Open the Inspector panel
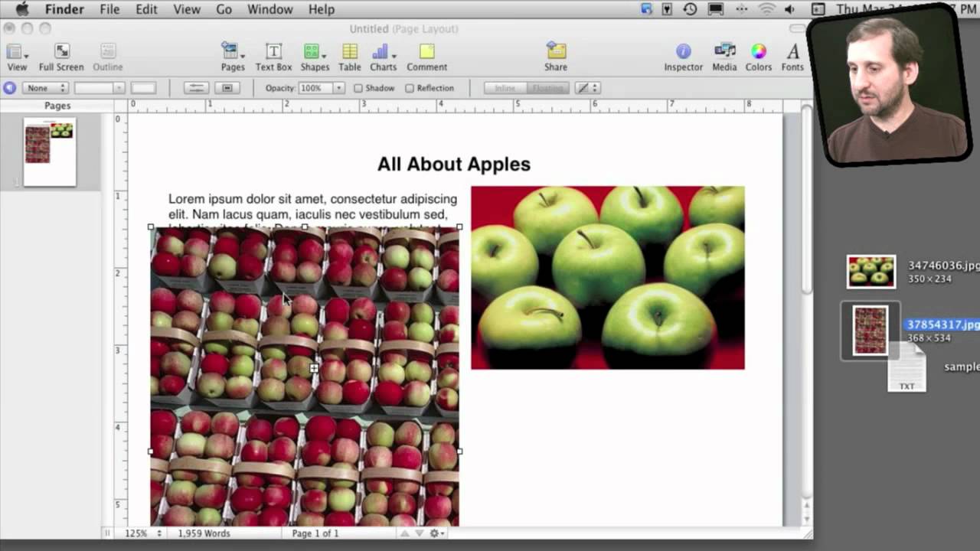The image size is (980, 551). pyautogui.click(x=683, y=57)
